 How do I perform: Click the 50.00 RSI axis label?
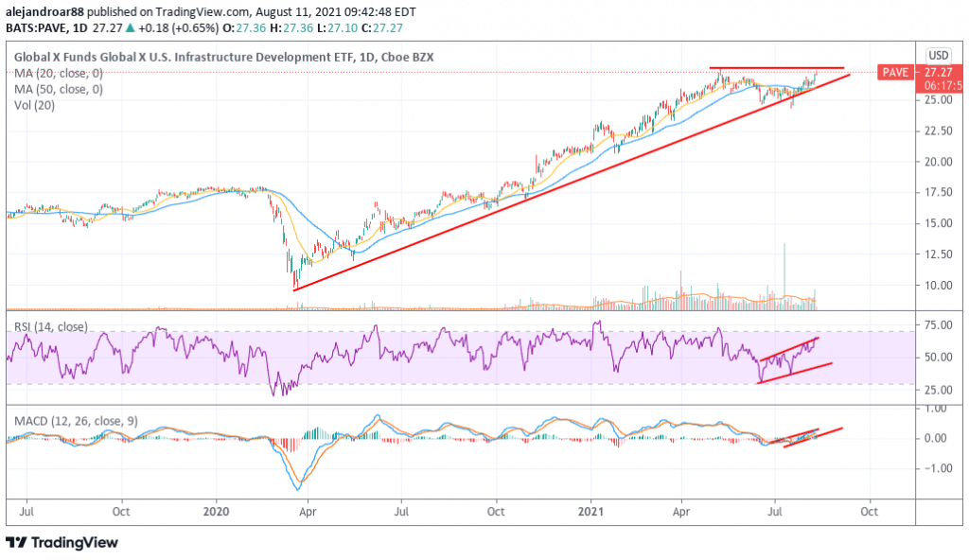click(938, 358)
